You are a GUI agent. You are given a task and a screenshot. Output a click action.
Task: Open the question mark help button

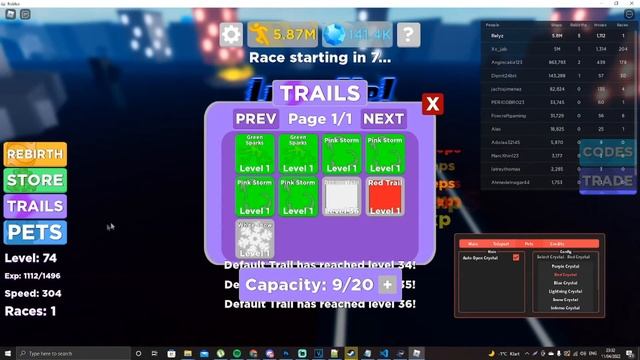408,35
